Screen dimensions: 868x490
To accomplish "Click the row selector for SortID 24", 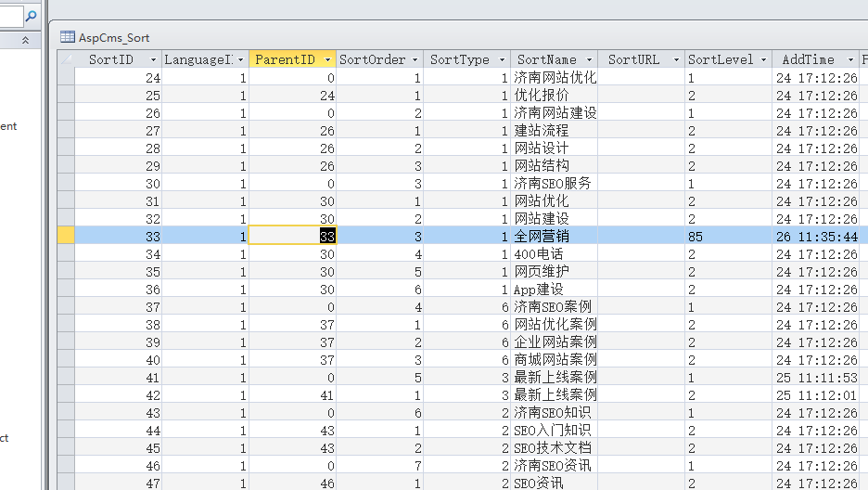I will point(65,78).
